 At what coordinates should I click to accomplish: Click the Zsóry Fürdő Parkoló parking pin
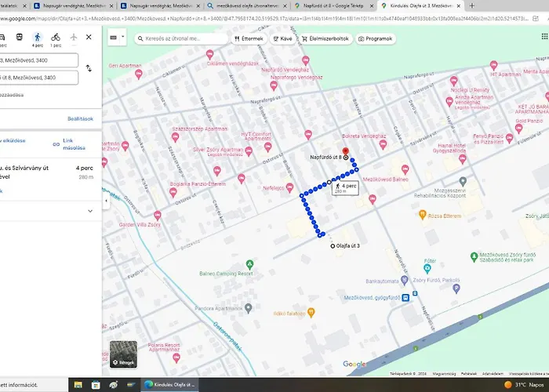coord(456,289)
